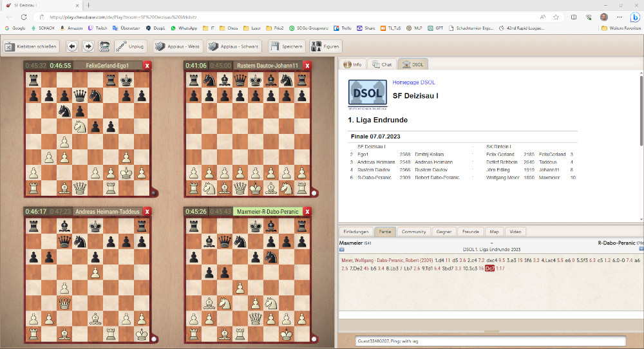Switch to the Chat tab

coord(382,64)
